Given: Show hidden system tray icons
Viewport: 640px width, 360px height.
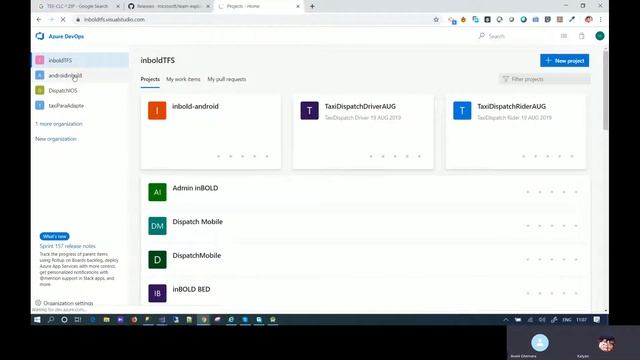Looking at the screenshot, I should (506, 320).
